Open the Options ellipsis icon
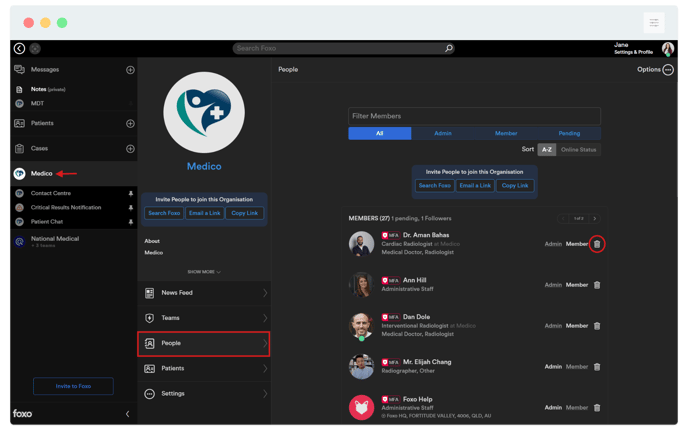This screenshot has width=688, height=431. click(668, 70)
